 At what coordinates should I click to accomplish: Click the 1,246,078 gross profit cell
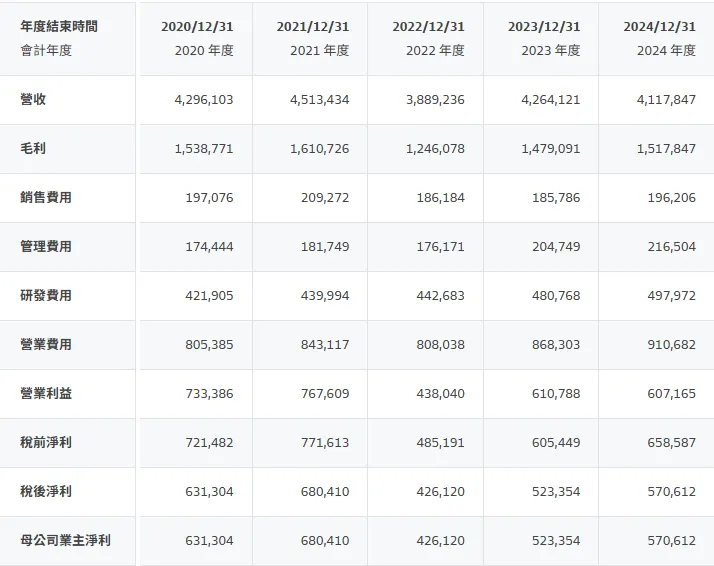[434, 149]
